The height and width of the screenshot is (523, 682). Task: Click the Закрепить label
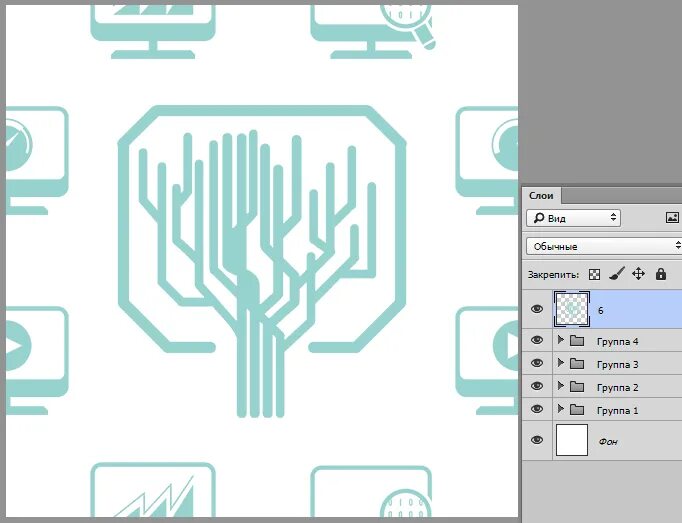[x=554, y=275]
